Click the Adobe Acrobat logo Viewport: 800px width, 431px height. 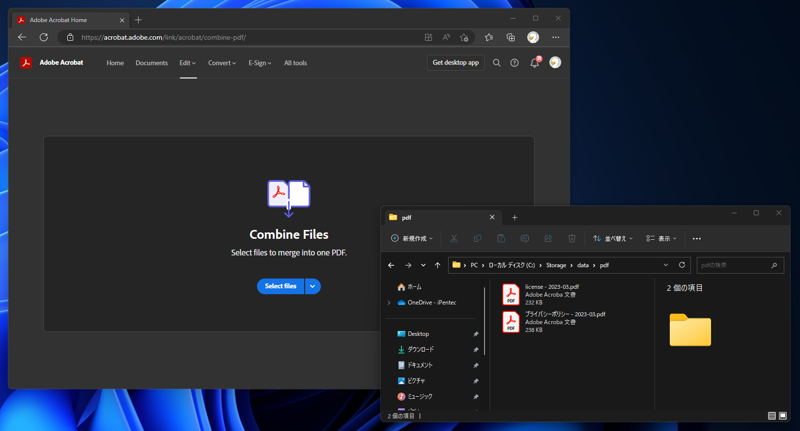tap(27, 63)
